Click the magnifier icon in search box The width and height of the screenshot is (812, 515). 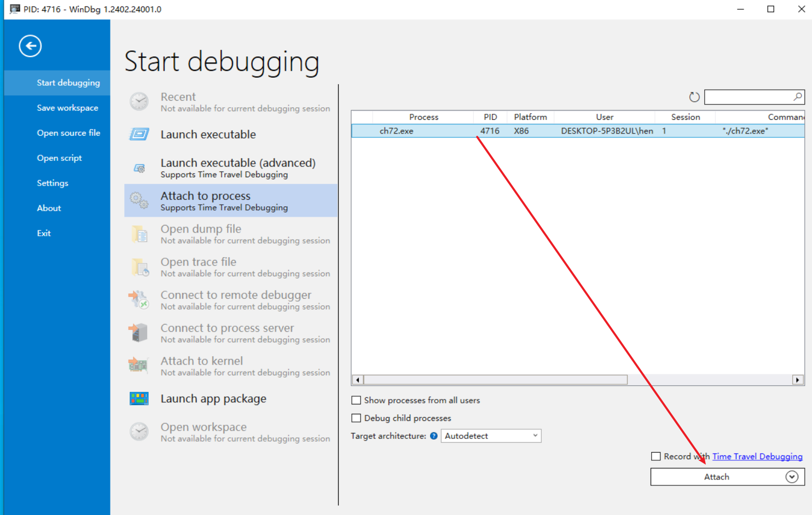coord(798,97)
